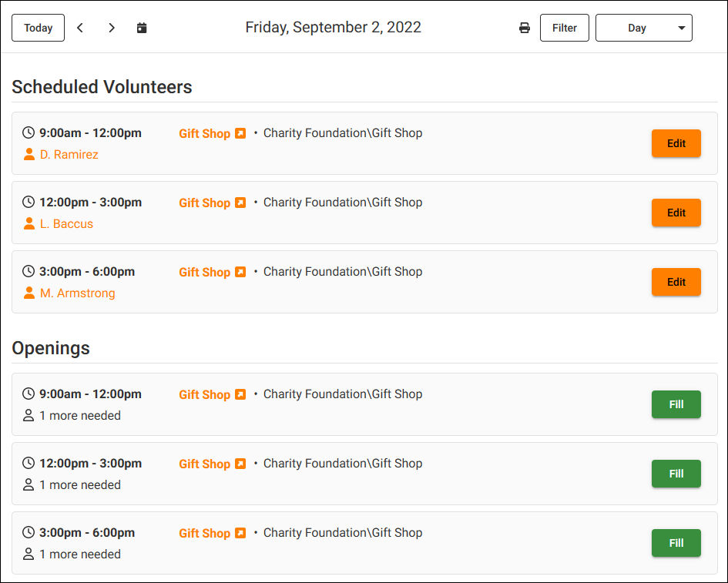Click the Today button

click(38, 27)
